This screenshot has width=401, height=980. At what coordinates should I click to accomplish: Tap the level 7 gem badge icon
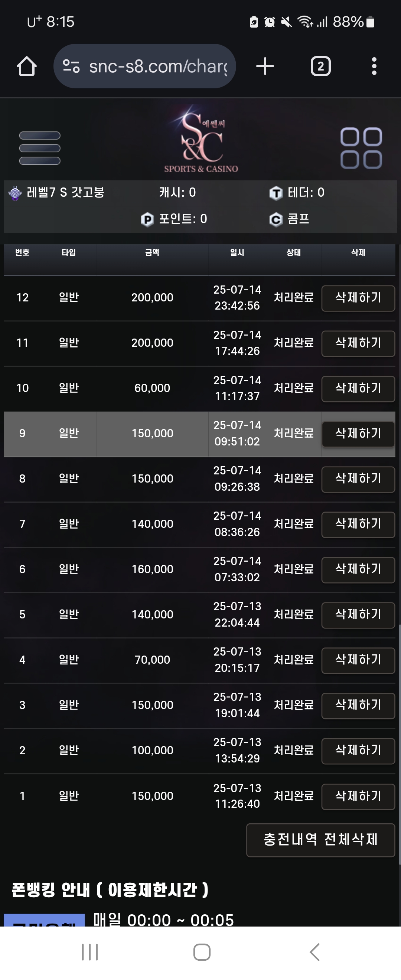click(x=15, y=193)
